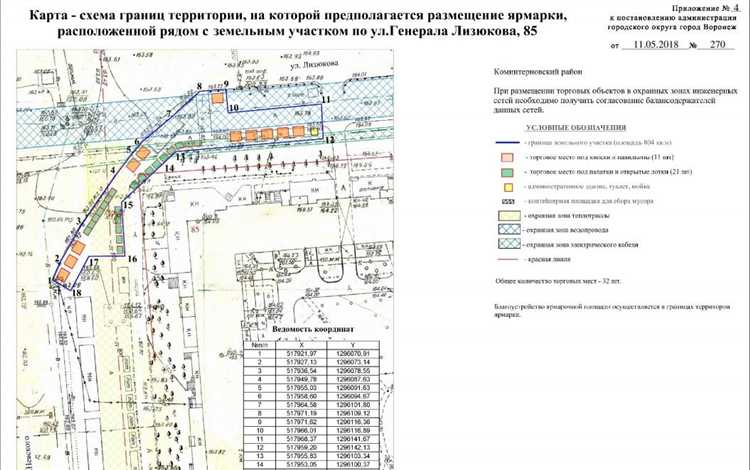Click the 'УСЛОВНЫЕ ОБОЗНАЧЕНИЯ' legend heading
This screenshot has height=470, width=750.
pos(574,128)
